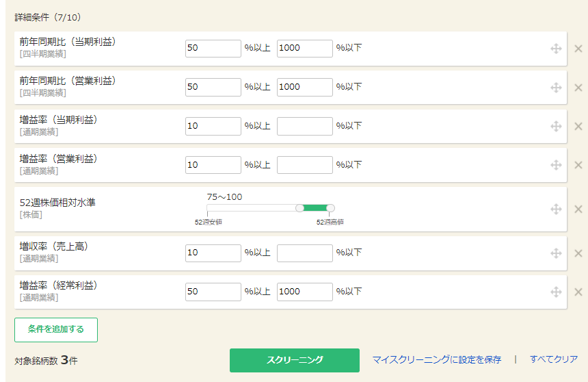
Task: Delete the 増益率（当期利益） condition
Action: [x=578, y=127]
